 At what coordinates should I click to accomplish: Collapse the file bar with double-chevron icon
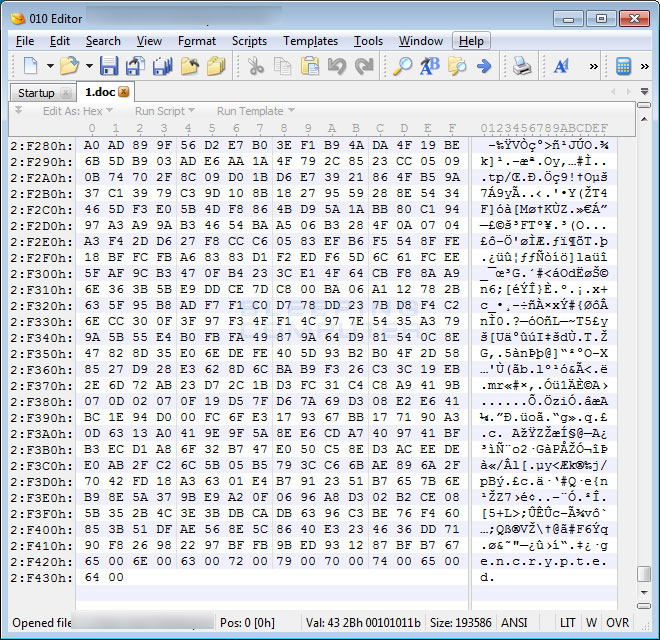tap(18, 110)
